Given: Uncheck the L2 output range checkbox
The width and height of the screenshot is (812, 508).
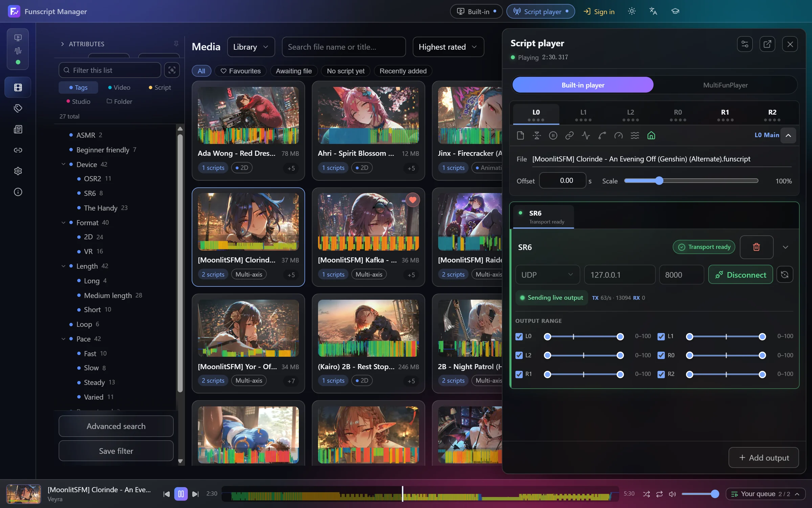Looking at the screenshot, I should pyautogui.click(x=519, y=355).
